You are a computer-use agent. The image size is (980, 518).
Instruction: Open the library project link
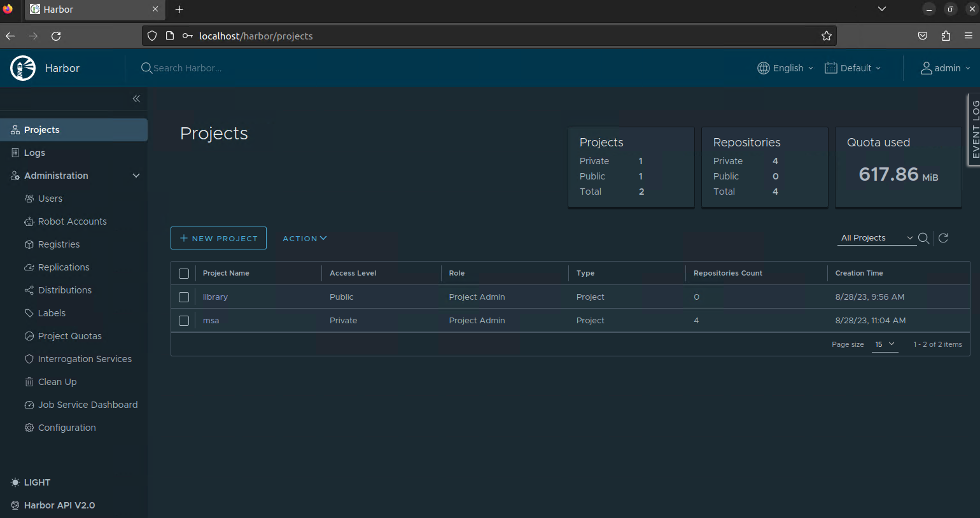[215, 297]
